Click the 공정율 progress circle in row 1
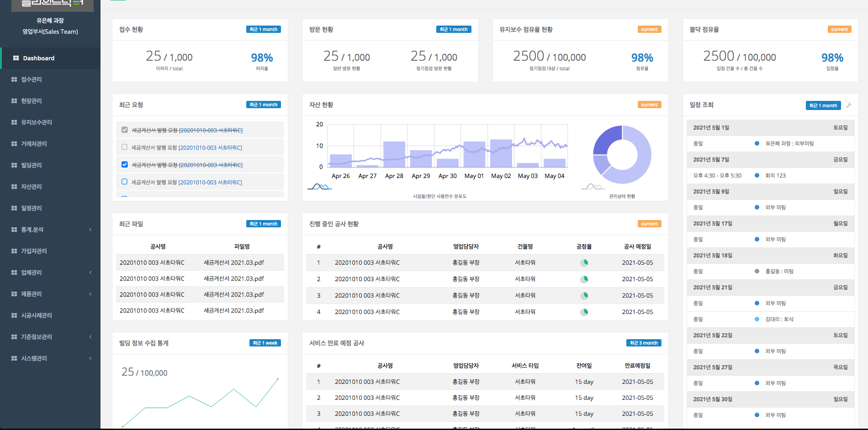 [584, 262]
